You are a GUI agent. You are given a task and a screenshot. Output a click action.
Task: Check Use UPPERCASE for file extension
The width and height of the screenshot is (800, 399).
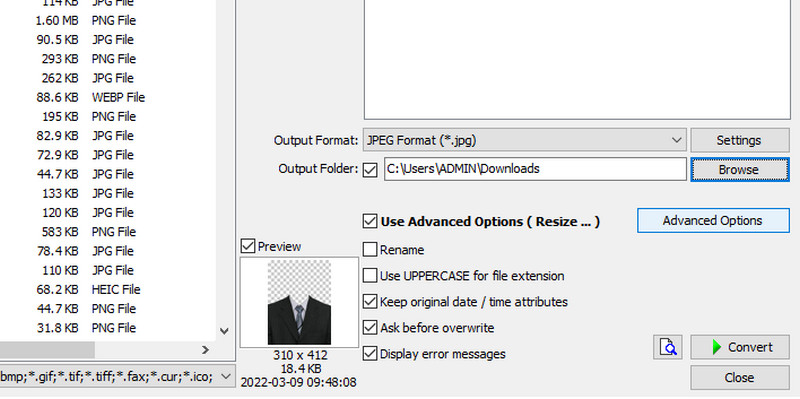370,276
